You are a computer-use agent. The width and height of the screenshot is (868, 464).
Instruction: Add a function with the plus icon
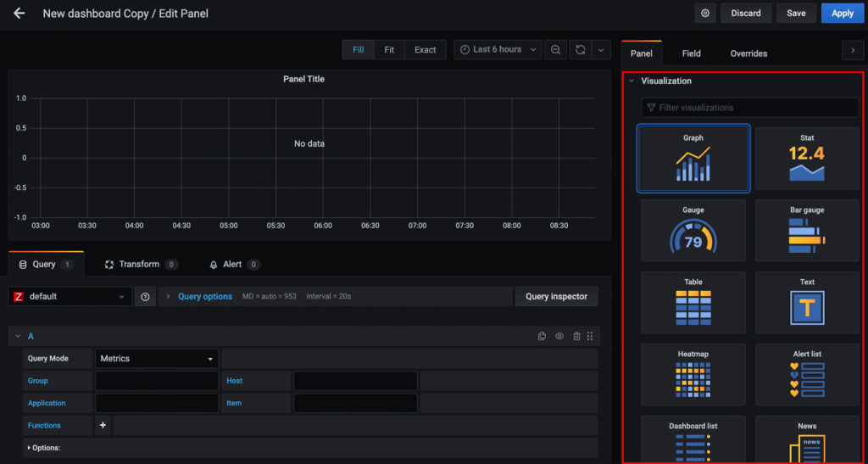tap(103, 425)
